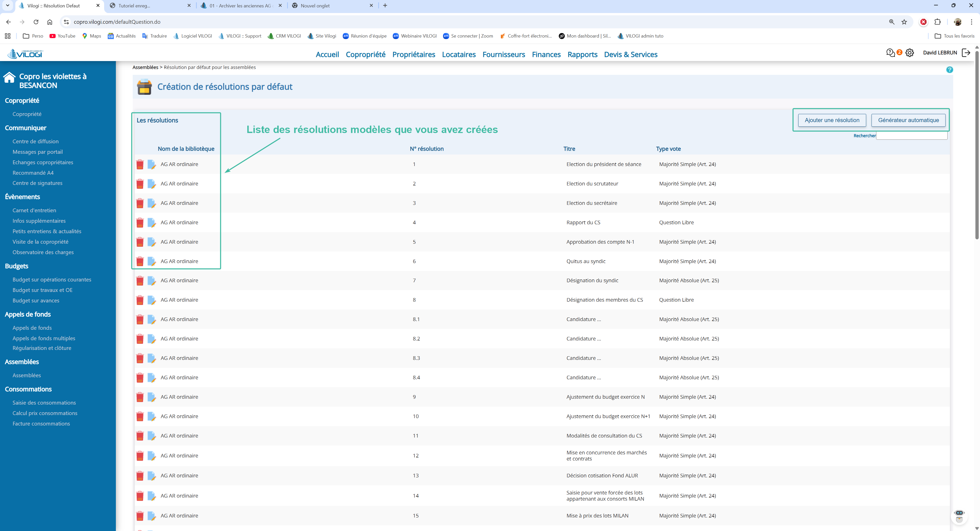
Task: Delete resolution 4 Rapport du CS
Action: point(140,223)
